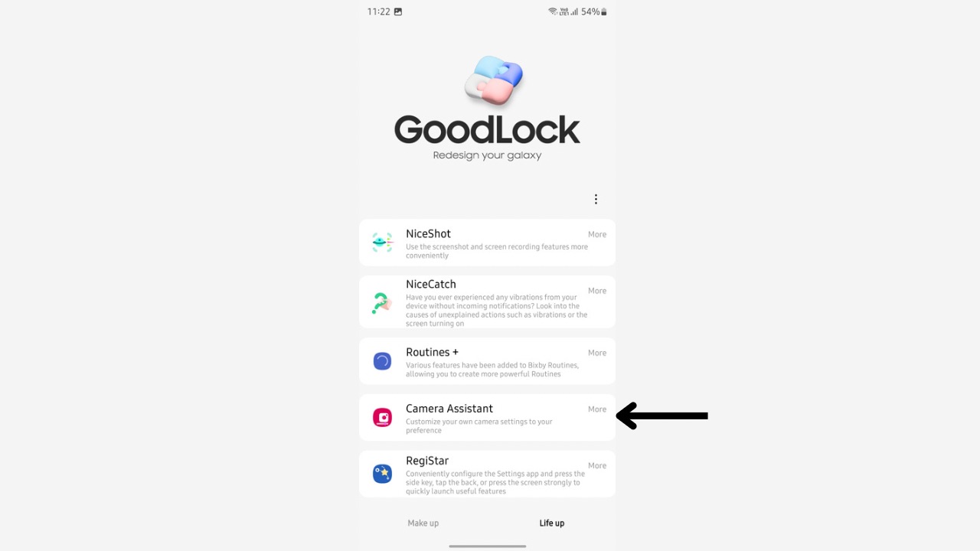
Task: Open the NiceShot app icon
Action: click(382, 243)
